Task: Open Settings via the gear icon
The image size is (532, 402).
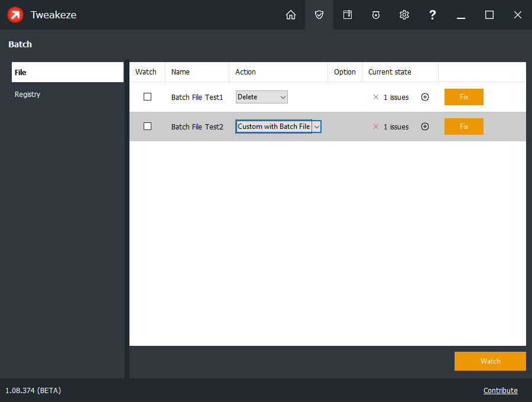Action: point(404,15)
